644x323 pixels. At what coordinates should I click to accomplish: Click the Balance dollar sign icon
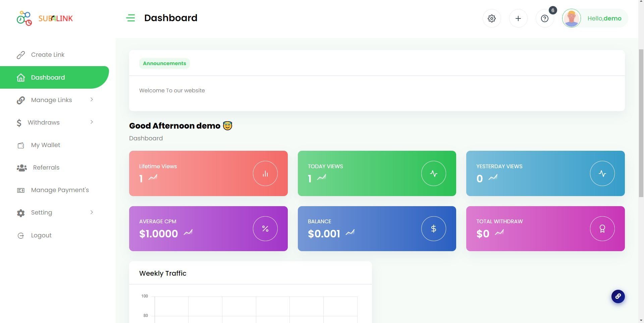tap(434, 229)
